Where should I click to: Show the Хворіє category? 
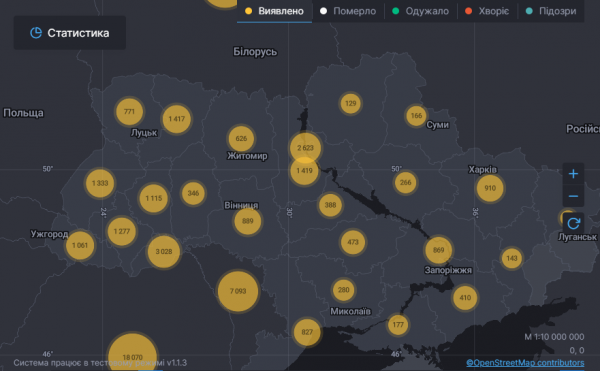487,11
